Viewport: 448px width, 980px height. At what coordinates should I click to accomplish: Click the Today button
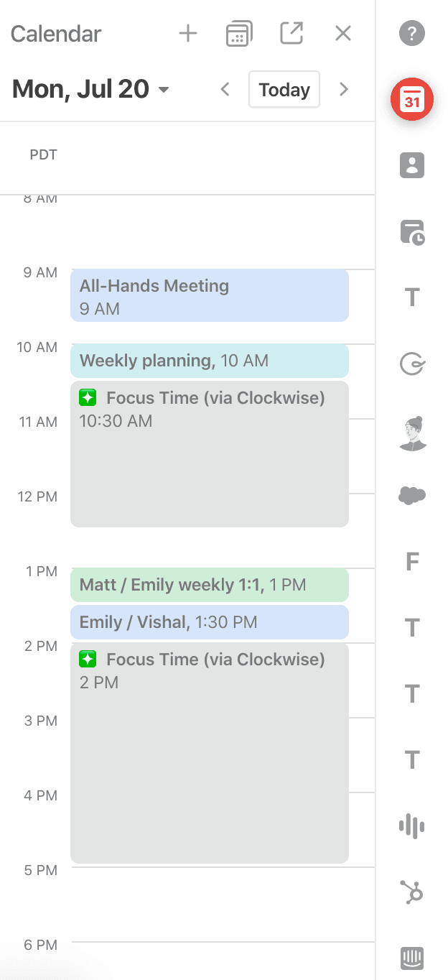click(x=284, y=89)
